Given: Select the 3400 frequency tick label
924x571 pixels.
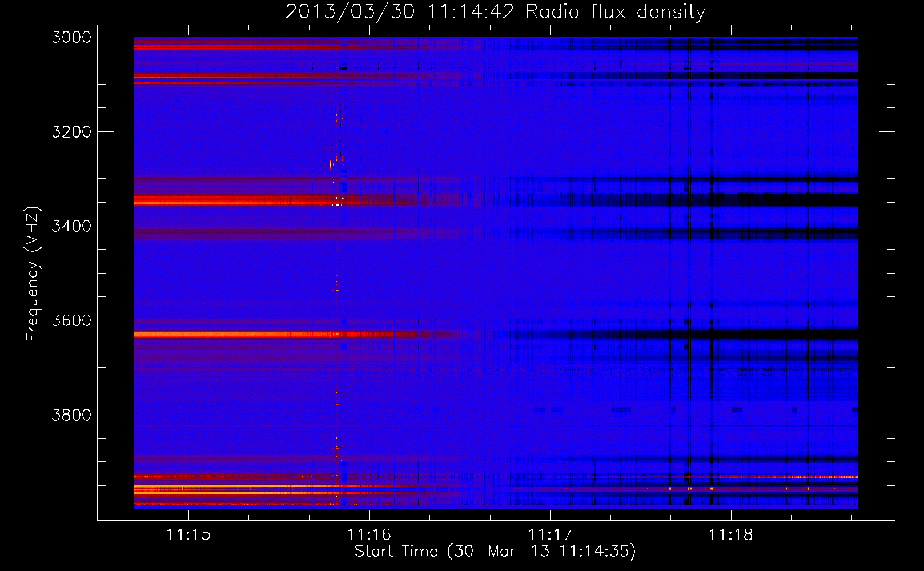Looking at the screenshot, I should click(71, 226).
